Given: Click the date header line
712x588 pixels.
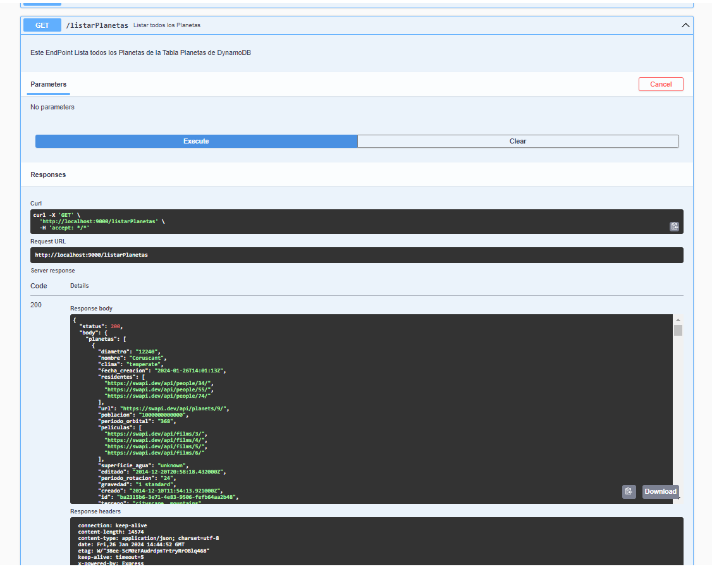Looking at the screenshot, I should (x=132, y=544).
